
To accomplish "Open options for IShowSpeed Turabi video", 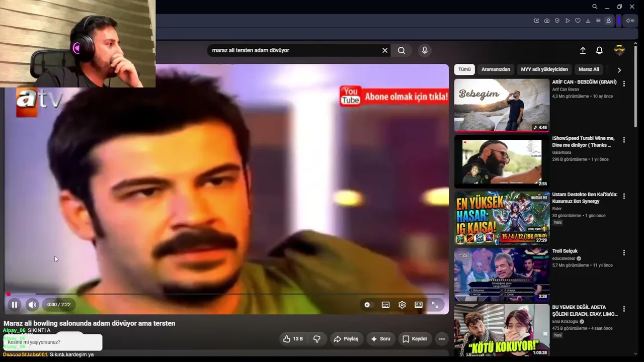I will (x=624, y=140).
